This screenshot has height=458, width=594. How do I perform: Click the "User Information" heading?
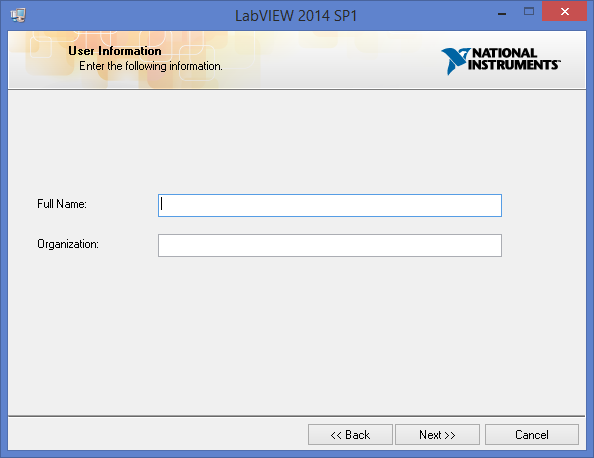coord(115,51)
